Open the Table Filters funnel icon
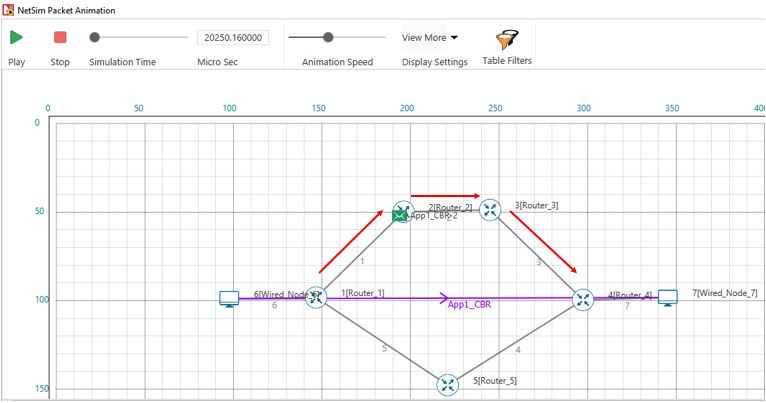Viewport: 766px width, 403px height. (507, 40)
